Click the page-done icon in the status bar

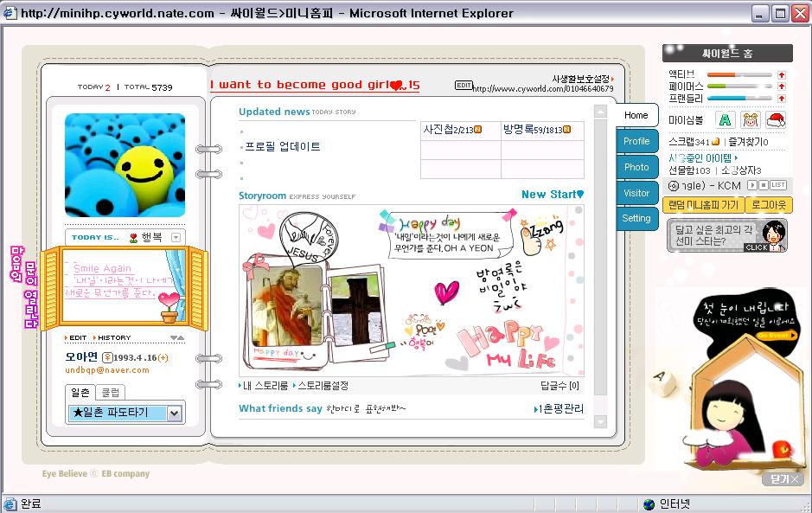pyautogui.click(x=10, y=504)
